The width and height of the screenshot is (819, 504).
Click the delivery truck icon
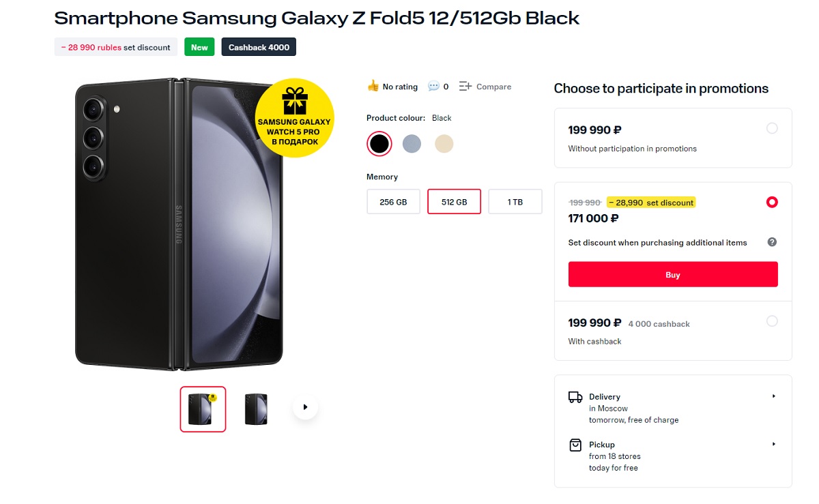575,397
